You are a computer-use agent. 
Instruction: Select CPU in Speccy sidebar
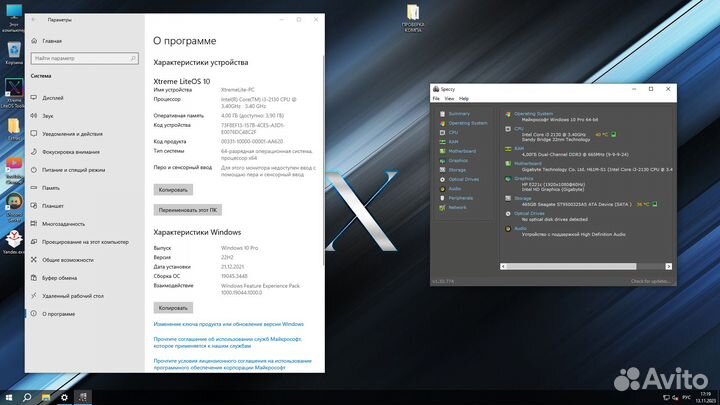pos(453,132)
